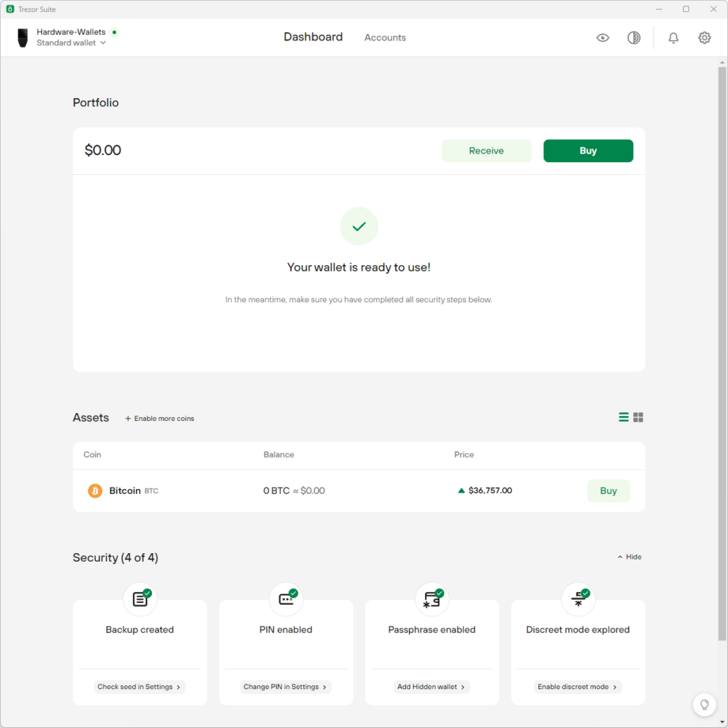Click the PIN enabled card icon
The image size is (728, 728).
286,599
